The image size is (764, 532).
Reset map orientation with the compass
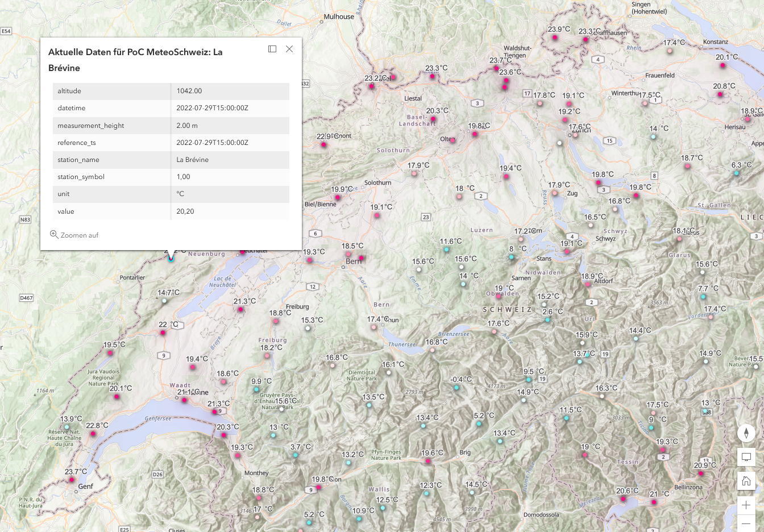pos(746,433)
